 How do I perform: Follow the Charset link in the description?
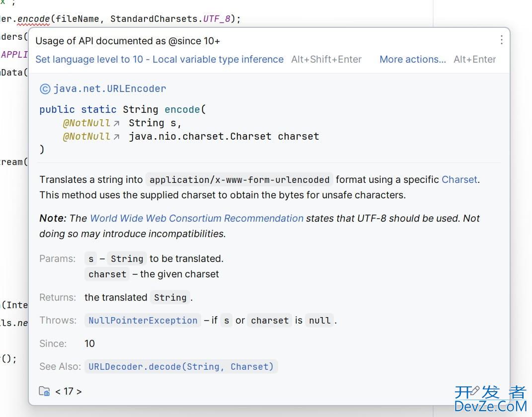click(459, 179)
